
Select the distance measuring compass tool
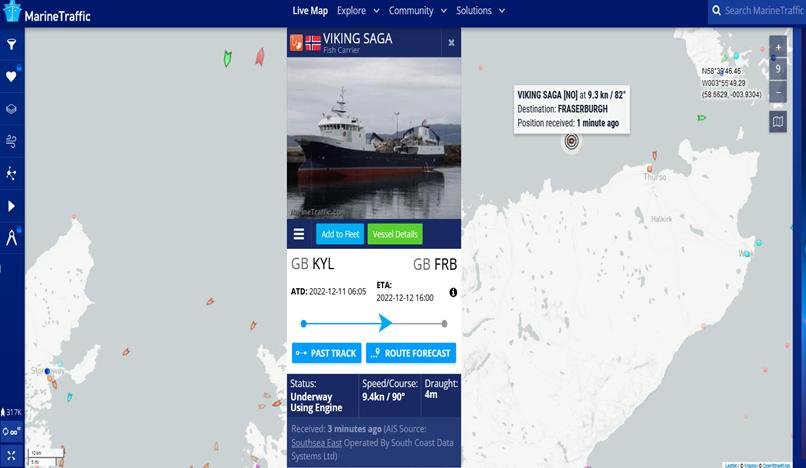click(x=11, y=238)
